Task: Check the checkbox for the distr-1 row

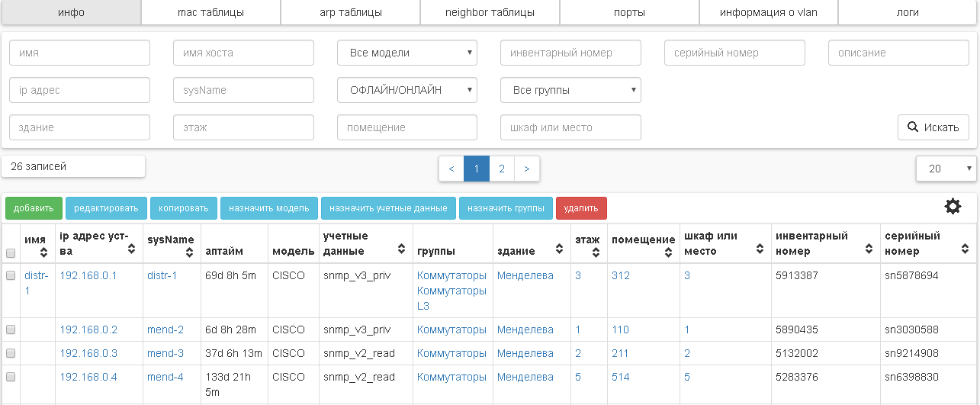Action: 11,276
